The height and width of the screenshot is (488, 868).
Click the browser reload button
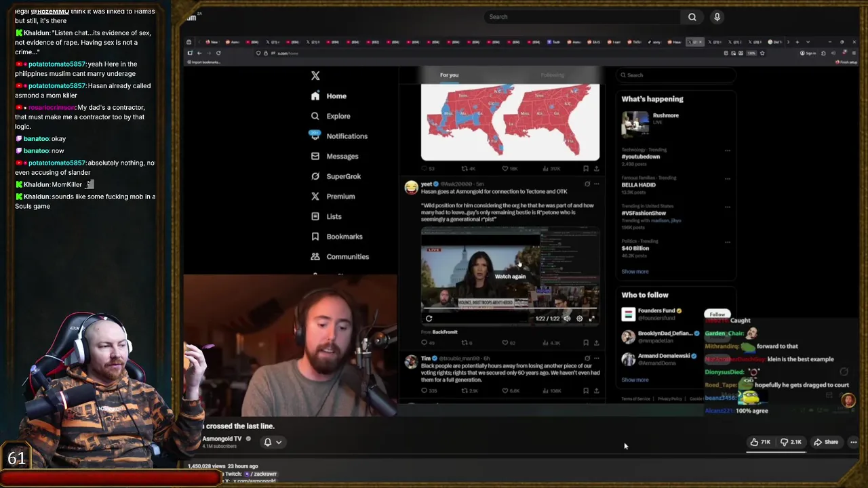(x=218, y=53)
